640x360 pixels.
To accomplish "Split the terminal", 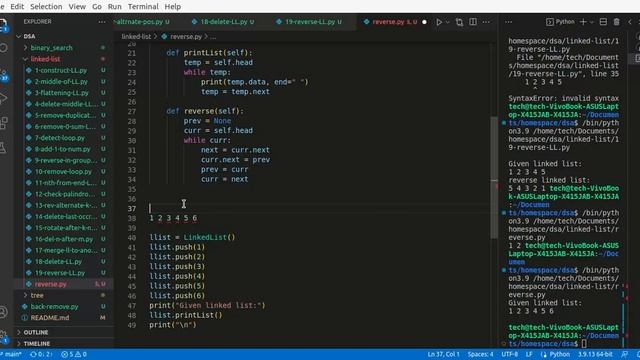I will 603,22.
